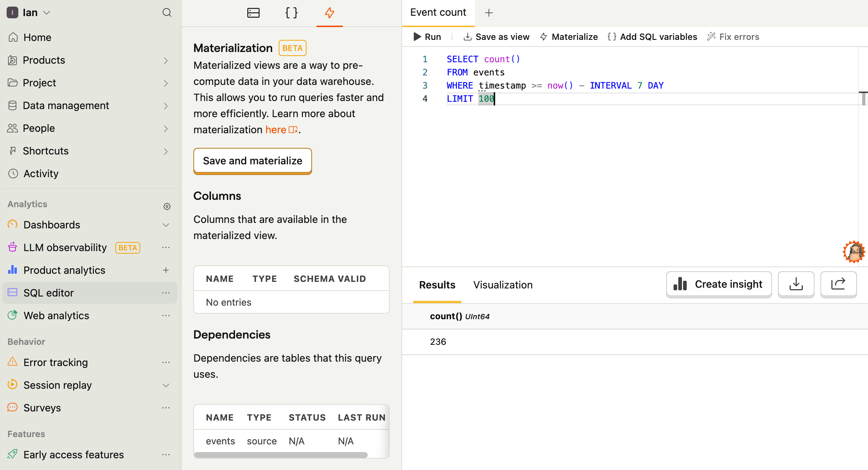Click the Early access rocket icon

12,454
